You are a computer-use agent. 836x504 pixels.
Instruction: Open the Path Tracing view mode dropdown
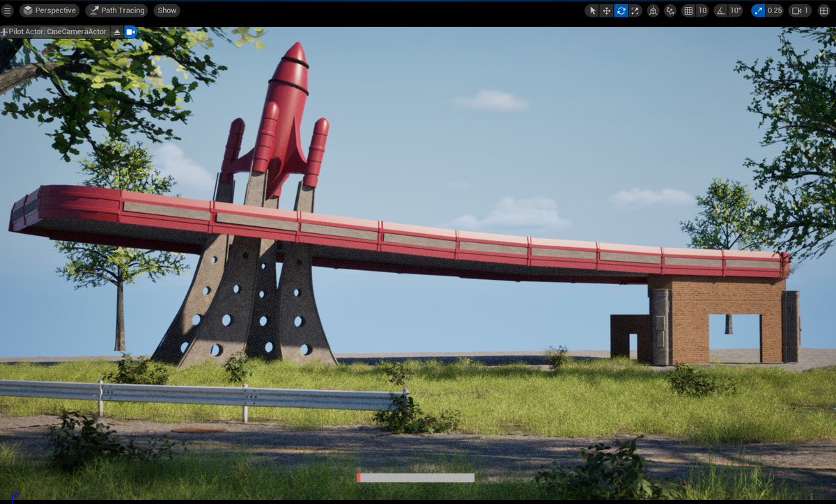pyautogui.click(x=116, y=10)
